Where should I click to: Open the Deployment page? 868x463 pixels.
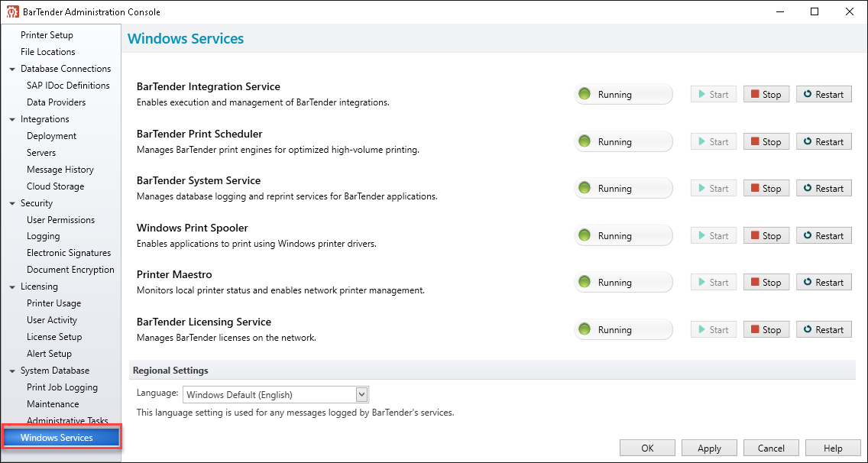pos(51,136)
